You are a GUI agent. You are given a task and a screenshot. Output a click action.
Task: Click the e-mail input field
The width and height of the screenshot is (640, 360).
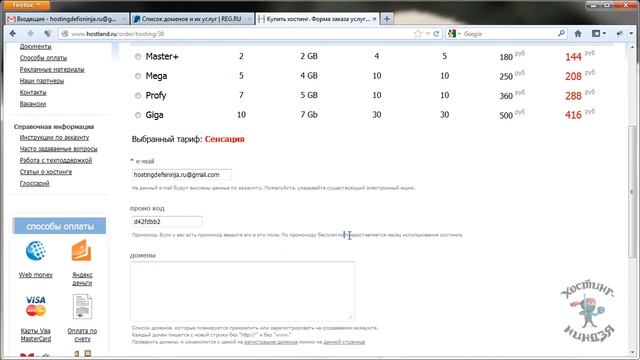tap(181, 175)
